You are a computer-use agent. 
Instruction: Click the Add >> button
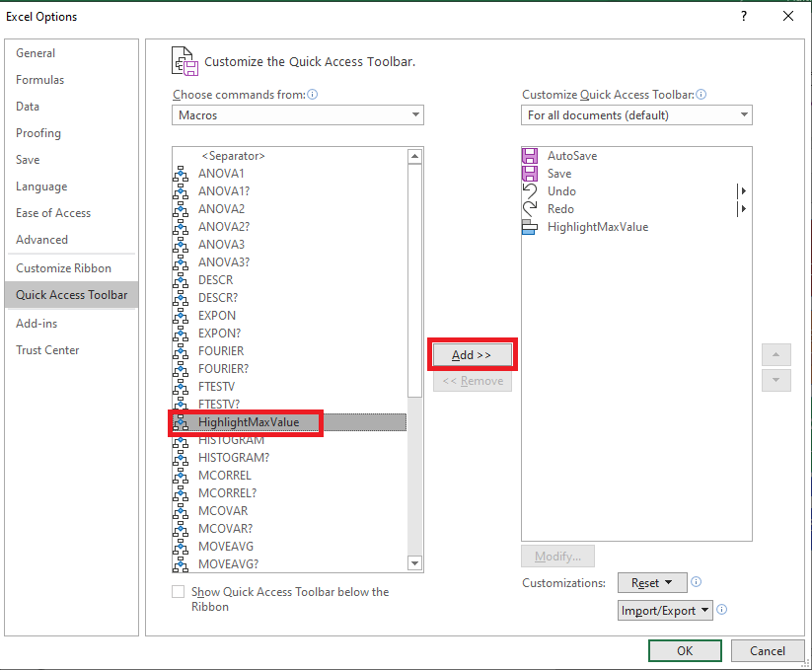click(472, 354)
